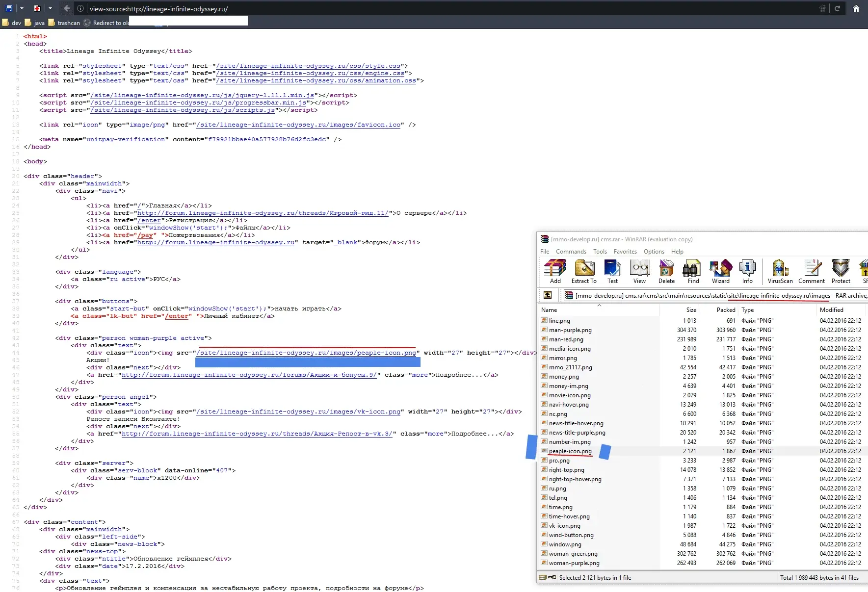Click the blue floppy save icon in browser toolbar
Viewport: 868px width, 592px height.
pos(9,8)
